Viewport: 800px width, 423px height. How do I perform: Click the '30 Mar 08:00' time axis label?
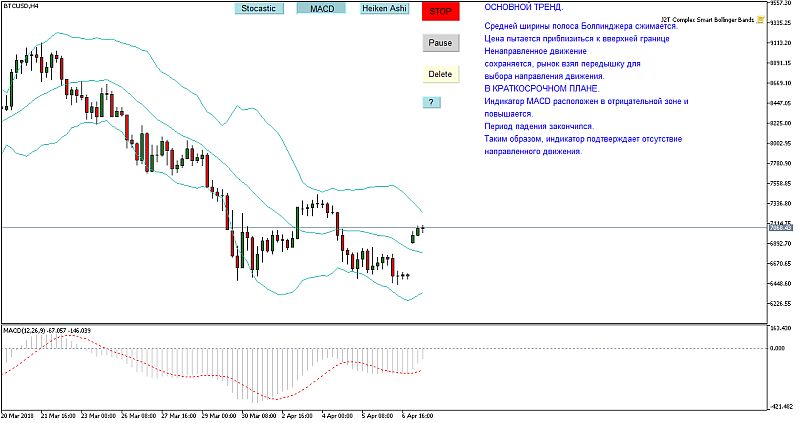(x=259, y=416)
